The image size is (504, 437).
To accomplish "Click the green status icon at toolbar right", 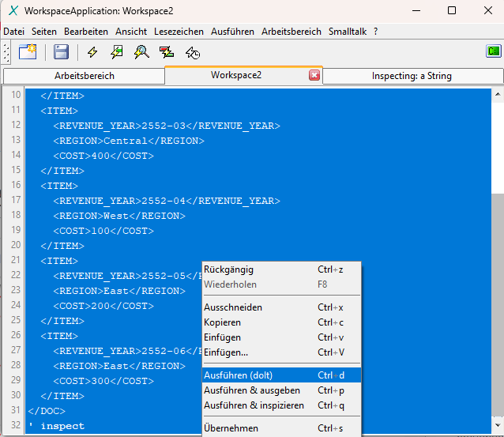I will point(494,51).
